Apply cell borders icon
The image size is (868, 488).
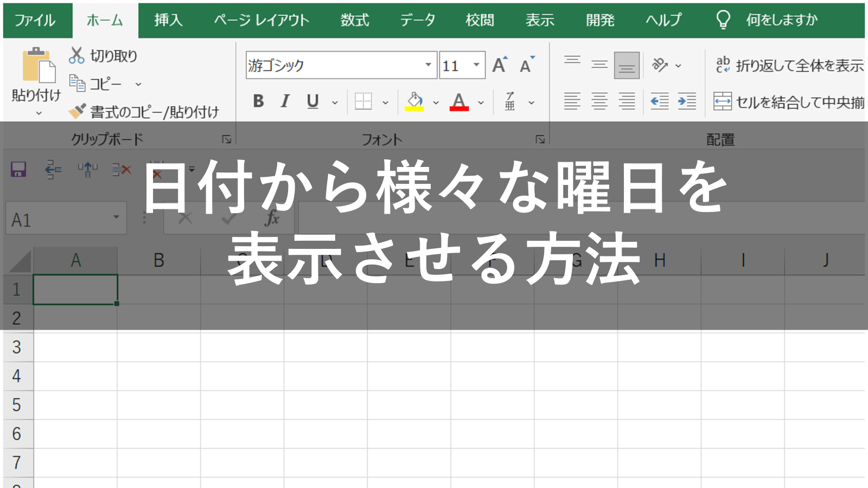(363, 101)
